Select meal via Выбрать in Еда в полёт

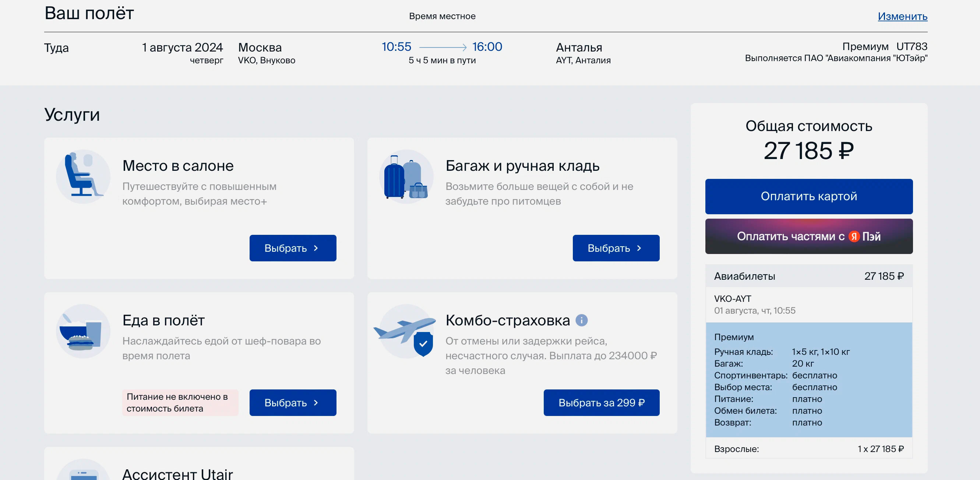[x=293, y=402]
